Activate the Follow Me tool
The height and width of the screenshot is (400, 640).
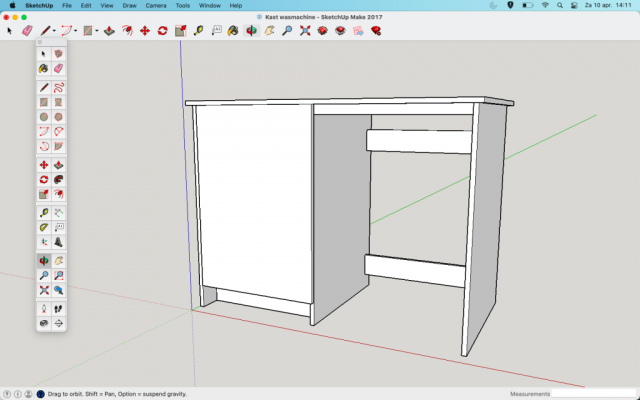(58, 180)
